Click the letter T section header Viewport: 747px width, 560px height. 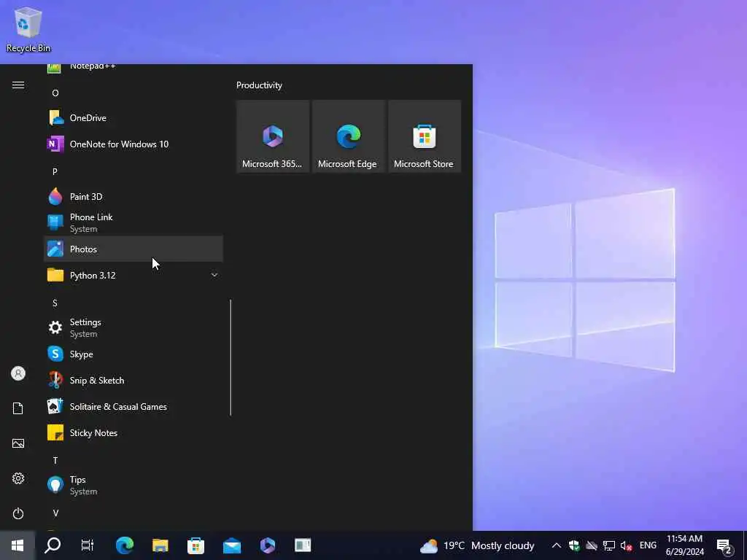55,461
